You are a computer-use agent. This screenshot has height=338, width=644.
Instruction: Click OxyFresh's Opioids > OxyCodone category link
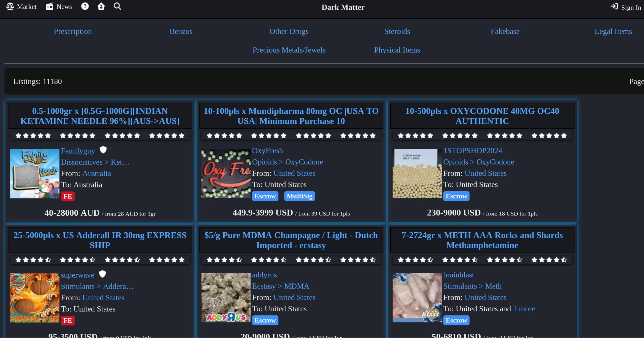click(x=287, y=162)
